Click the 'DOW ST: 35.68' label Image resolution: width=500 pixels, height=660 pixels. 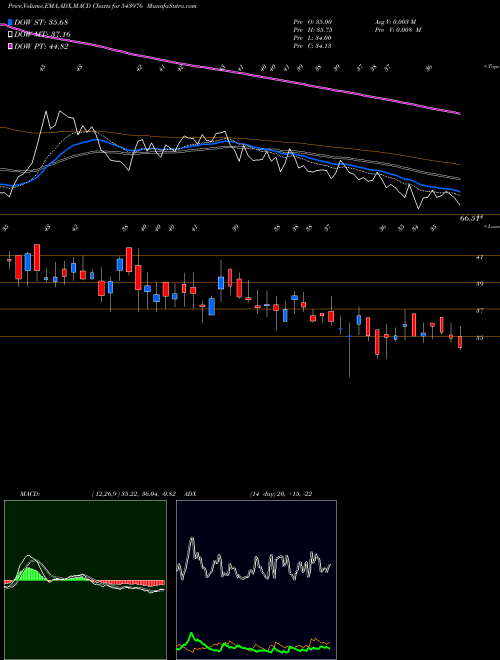pyautogui.click(x=41, y=22)
